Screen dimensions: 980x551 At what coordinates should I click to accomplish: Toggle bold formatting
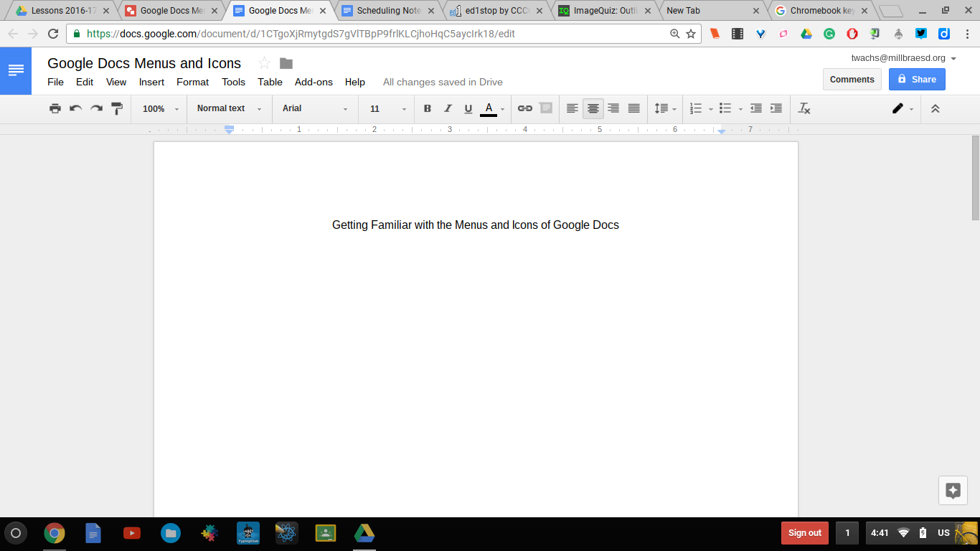pyautogui.click(x=428, y=108)
